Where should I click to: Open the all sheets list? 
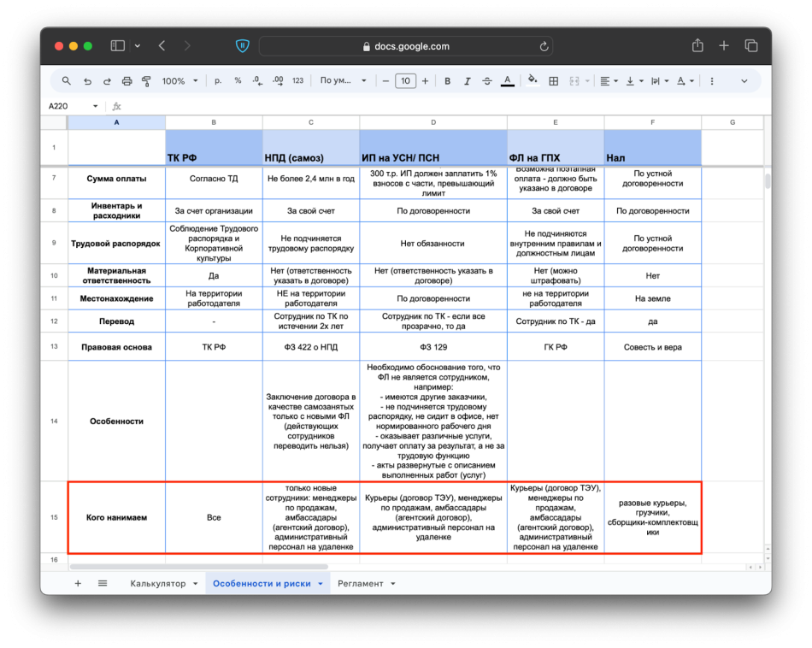point(103,583)
